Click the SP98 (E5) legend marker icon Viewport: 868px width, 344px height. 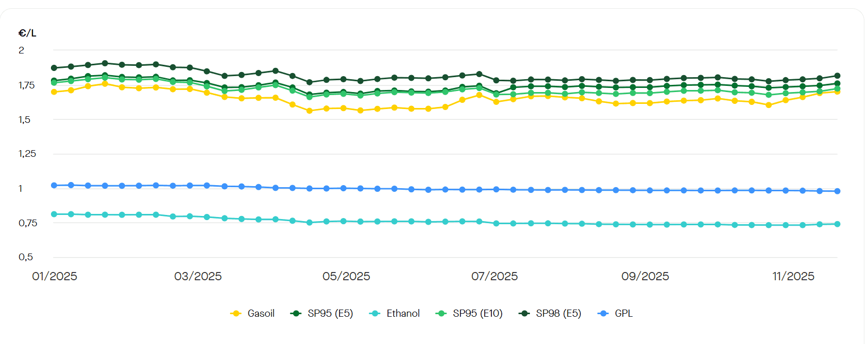524,314
